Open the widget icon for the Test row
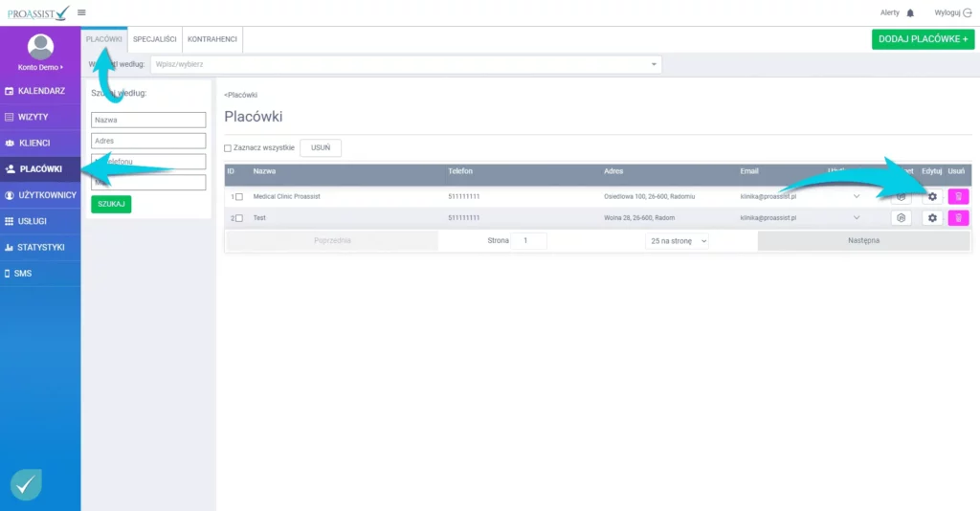The image size is (980, 511). (901, 218)
